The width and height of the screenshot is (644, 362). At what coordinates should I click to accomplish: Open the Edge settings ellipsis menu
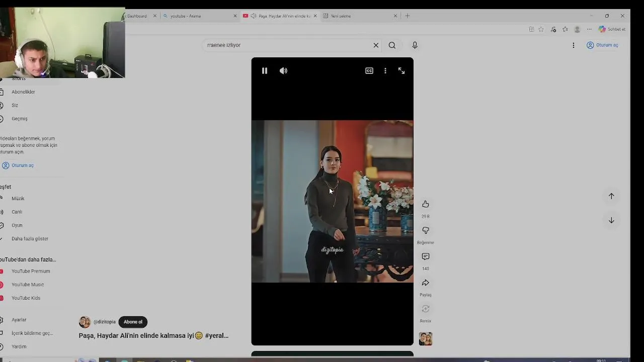coord(589,29)
